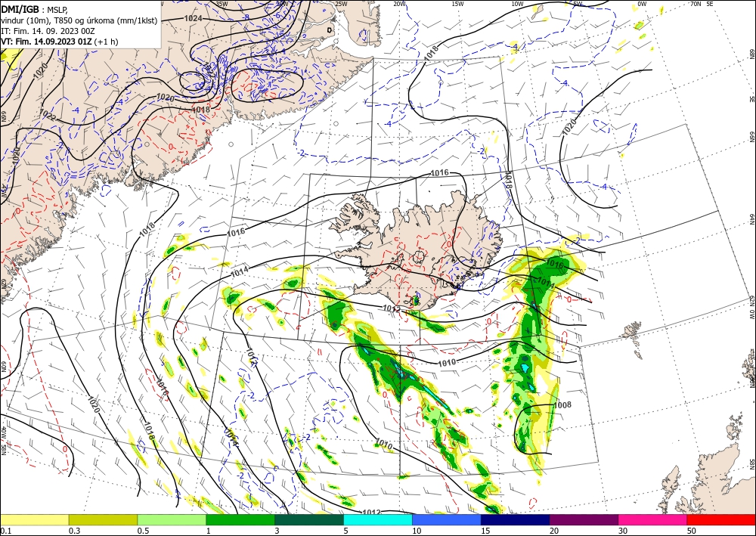Viewport: 756px width, 536px height.
Task: Click the "VT: Fim. 14.09.2023 01Z (+1 h)" line
Action: tap(59, 42)
